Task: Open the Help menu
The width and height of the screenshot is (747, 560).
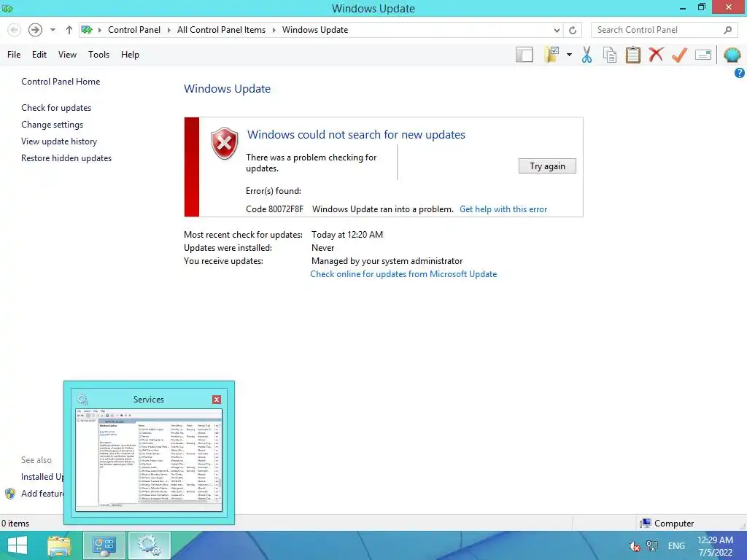Action: coord(130,55)
